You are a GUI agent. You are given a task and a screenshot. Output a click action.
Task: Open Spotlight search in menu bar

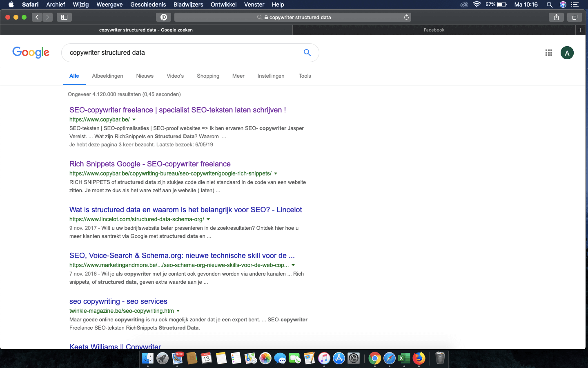point(550,4)
